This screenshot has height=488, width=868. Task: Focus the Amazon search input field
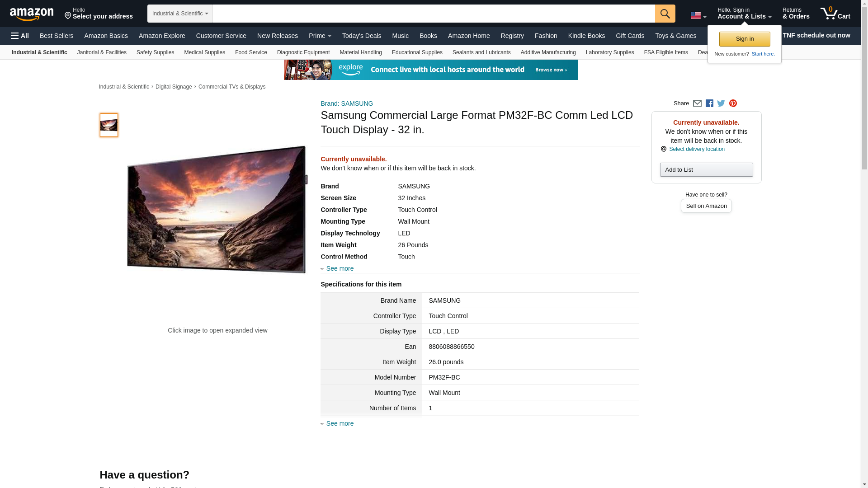click(x=433, y=14)
